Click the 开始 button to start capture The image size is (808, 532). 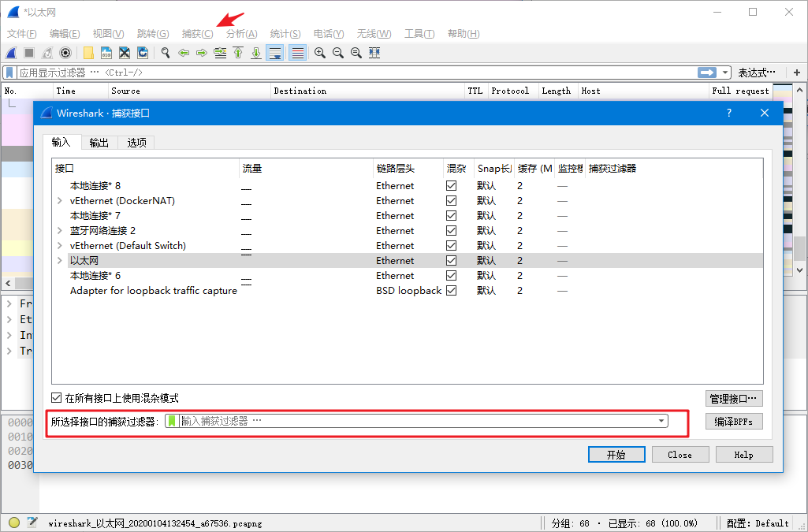tap(616, 454)
